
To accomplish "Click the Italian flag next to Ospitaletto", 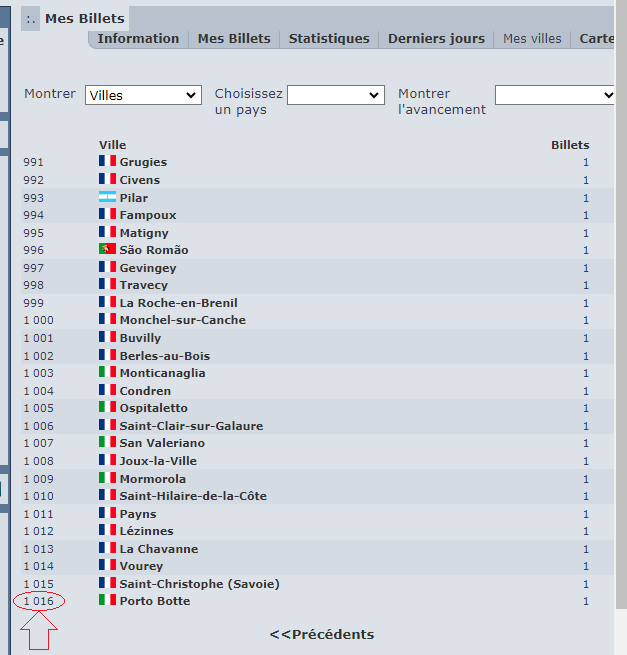I will pos(107,408).
